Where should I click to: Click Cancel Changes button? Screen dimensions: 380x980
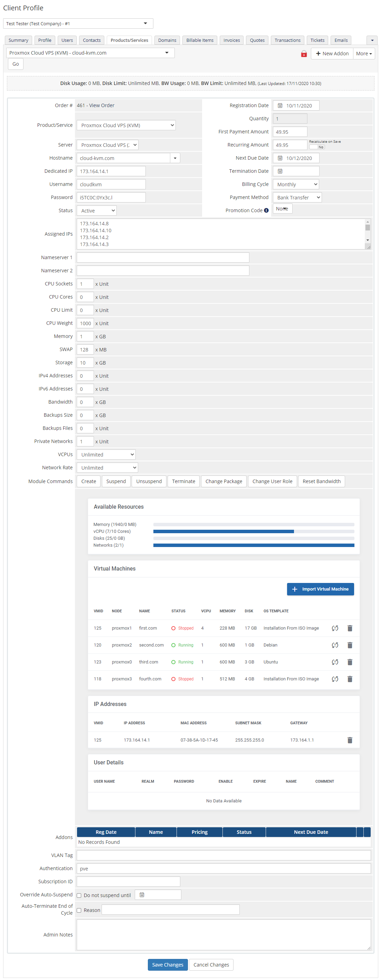[x=211, y=964]
